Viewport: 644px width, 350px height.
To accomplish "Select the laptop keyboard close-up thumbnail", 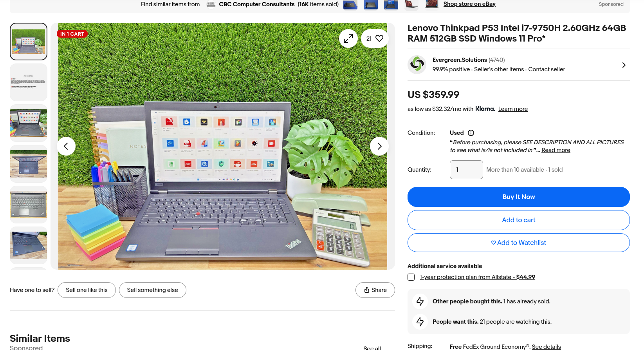I will click(29, 205).
